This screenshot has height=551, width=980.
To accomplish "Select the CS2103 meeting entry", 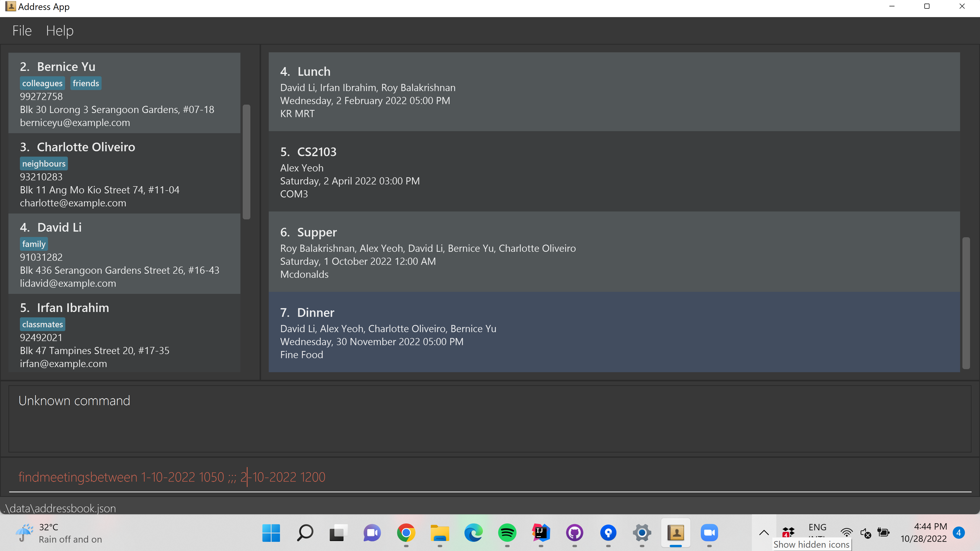I will pyautogui.click(x=614, y=172).
